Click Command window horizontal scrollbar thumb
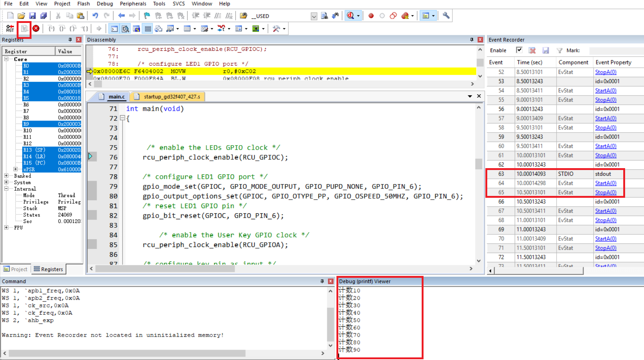Screen dimensions: 644x360 point(127,353)
